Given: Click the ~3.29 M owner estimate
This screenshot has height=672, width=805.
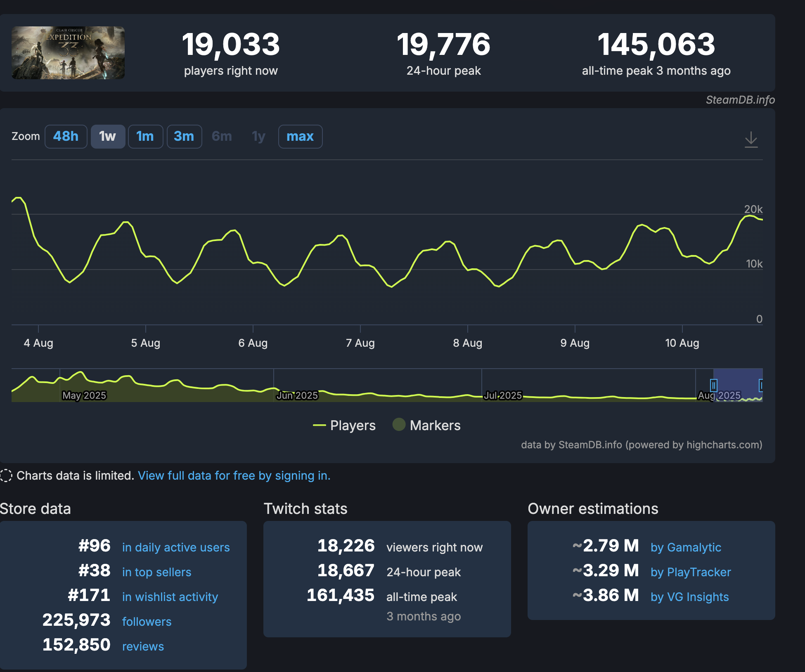Looking at the screenshot, I should pyautogui.click(x=606, y=570).
